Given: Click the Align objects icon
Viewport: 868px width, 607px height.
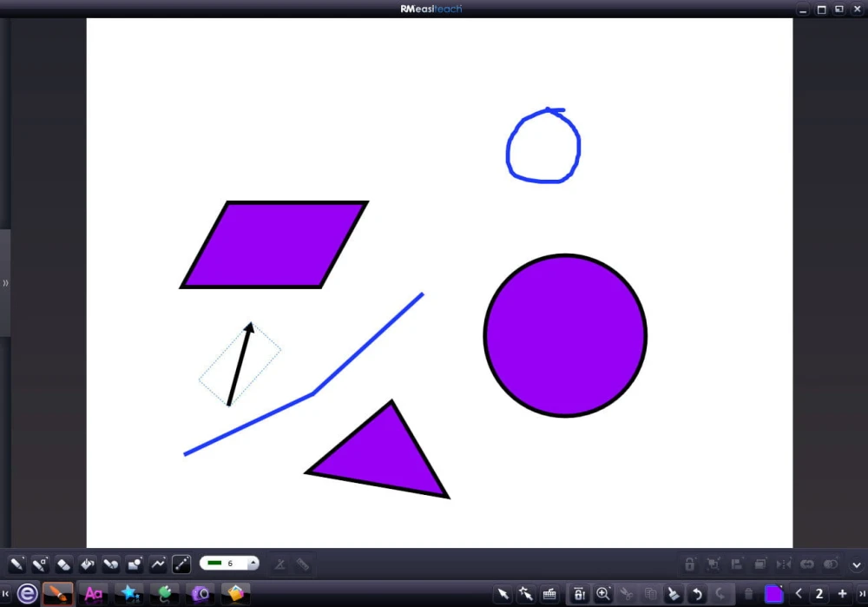Looking at the screenshot, I should (737, 564).
